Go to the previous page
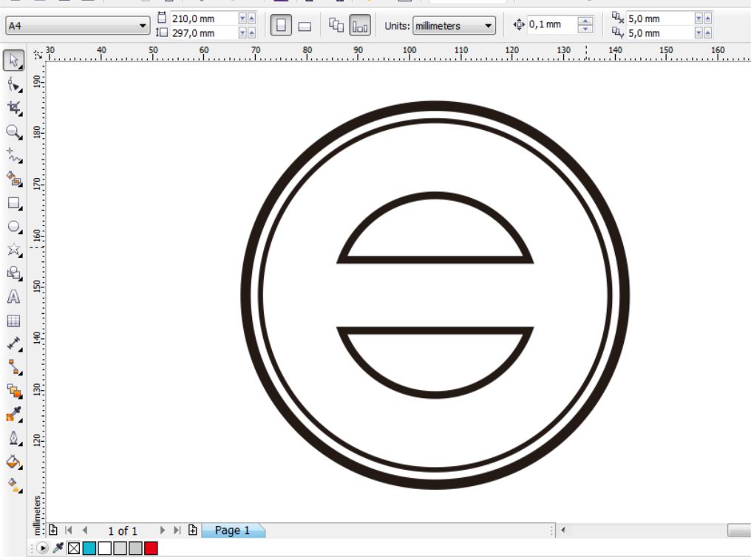 (x=85, y=530)
